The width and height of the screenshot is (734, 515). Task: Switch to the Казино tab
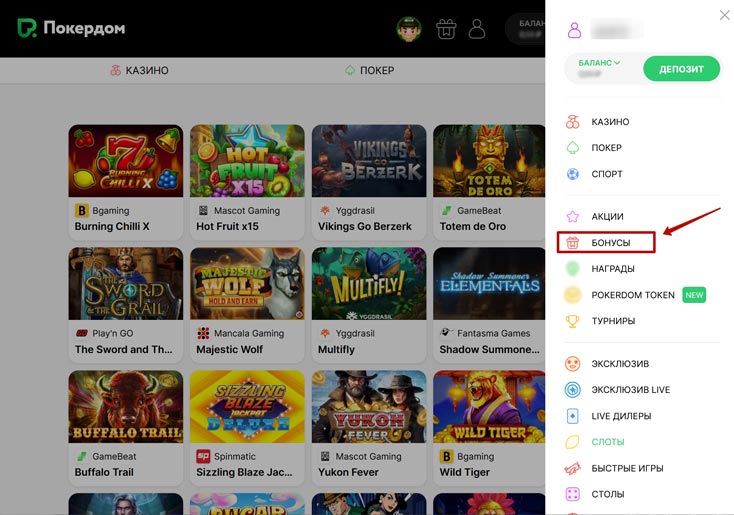coord(138,71)
